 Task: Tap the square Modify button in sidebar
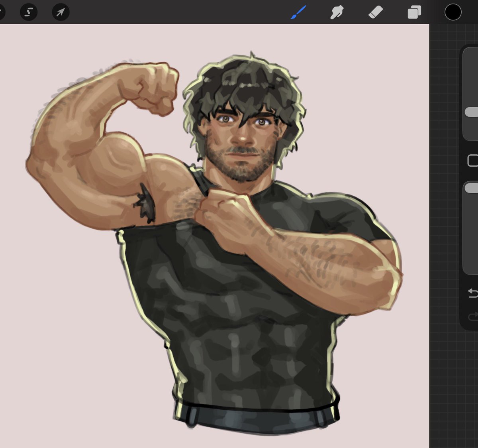pos(473,161)
